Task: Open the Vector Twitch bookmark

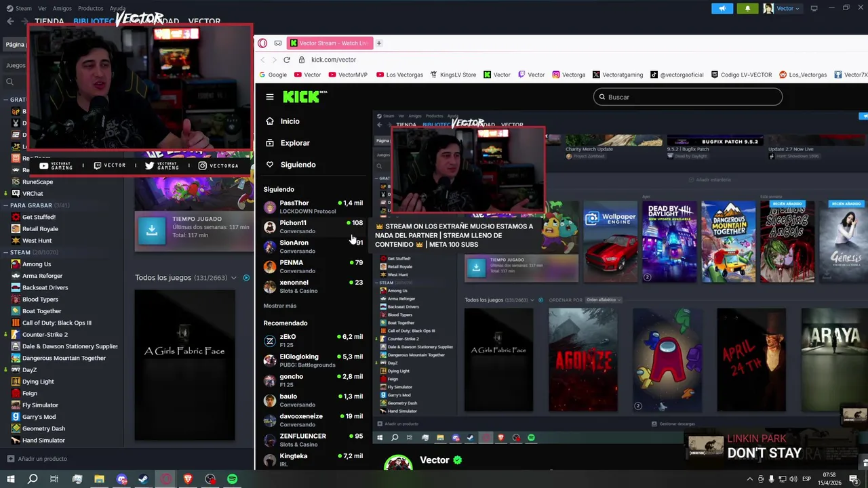Action: click(531, 75)
